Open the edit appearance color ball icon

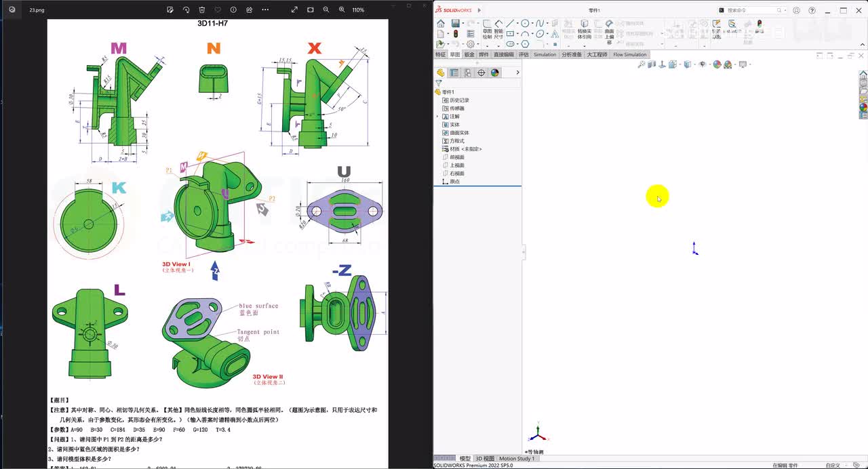point(717,64)
